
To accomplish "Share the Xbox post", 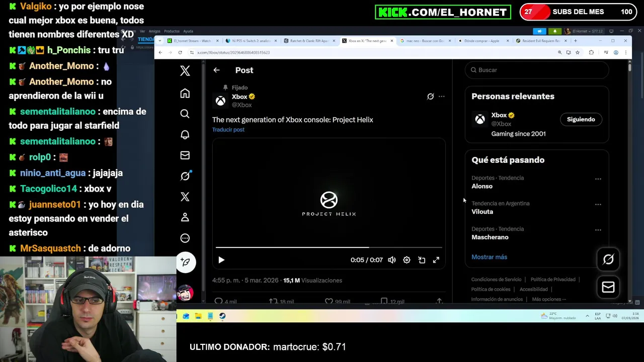I will 439,301.
